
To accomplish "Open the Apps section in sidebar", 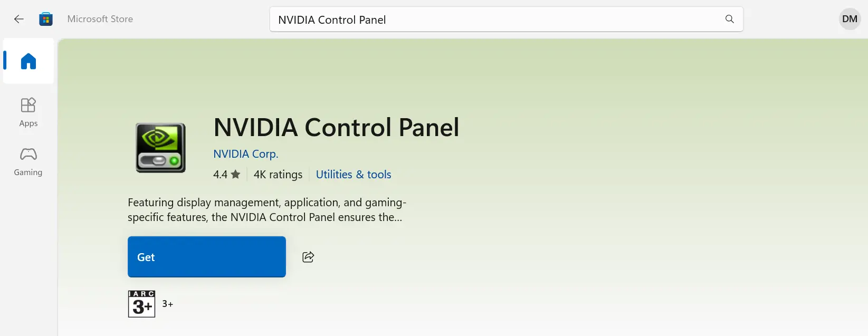I will pyautogui.click(x=28, y=112).
